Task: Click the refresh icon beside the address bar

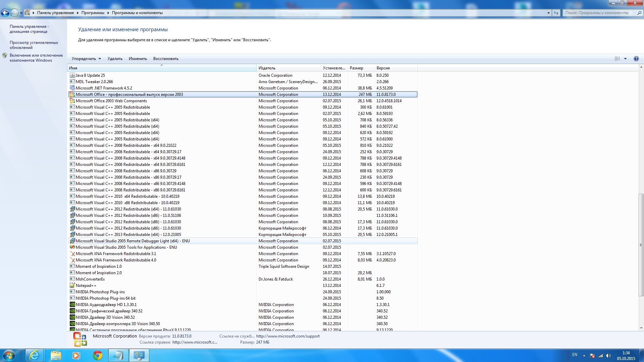Action: 556,13
